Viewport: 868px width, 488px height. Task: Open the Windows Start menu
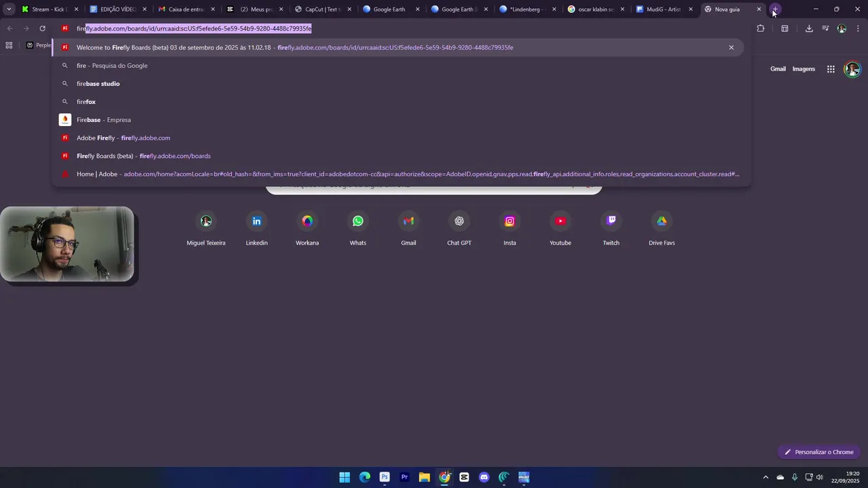point(344,477)
